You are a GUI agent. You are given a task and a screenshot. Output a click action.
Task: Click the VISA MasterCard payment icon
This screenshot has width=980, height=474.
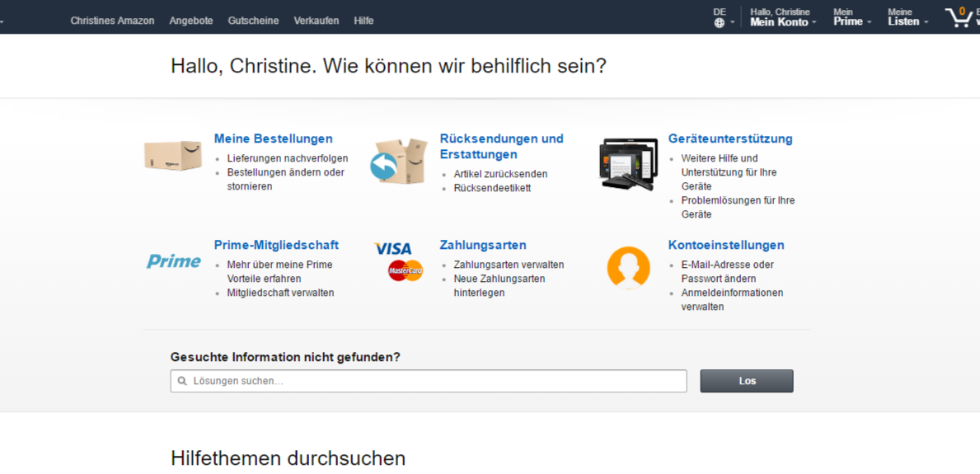tap(399, 260)
